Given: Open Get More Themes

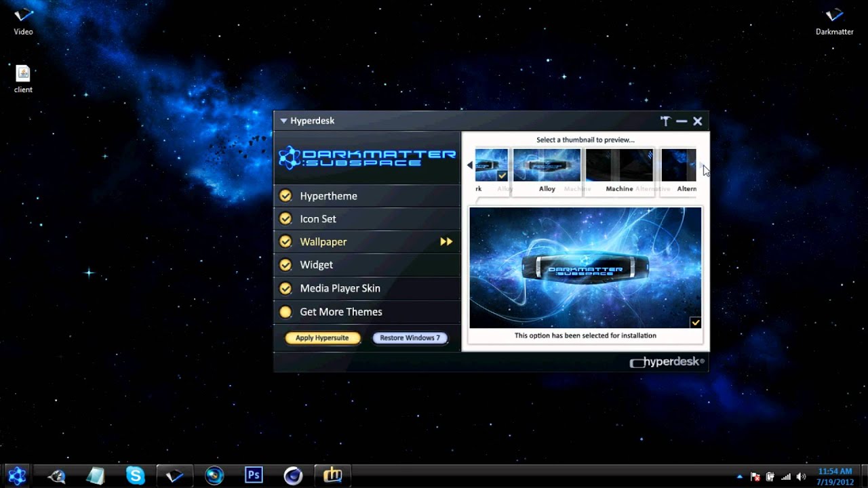Looking at the screenshot, I should (367, 312).
